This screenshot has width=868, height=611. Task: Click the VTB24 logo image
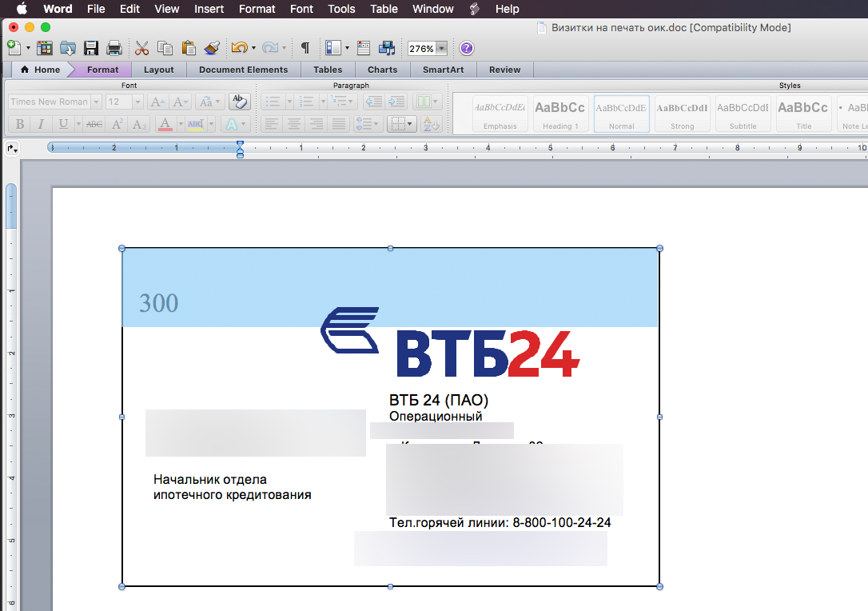[x=450, y=342]
